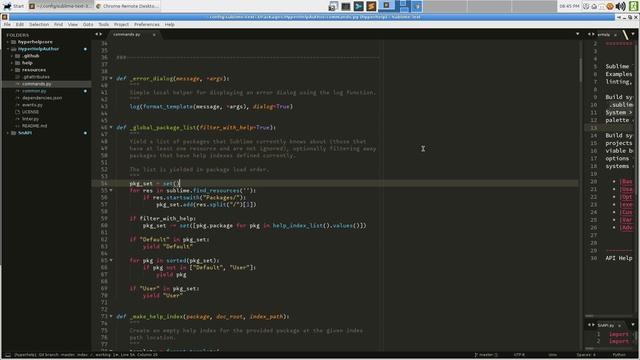Image resolution: width=640 pixels, height=360 pixels.
Task: Click the git status dot beside SnAPI
Action: (x=85, y=133)
